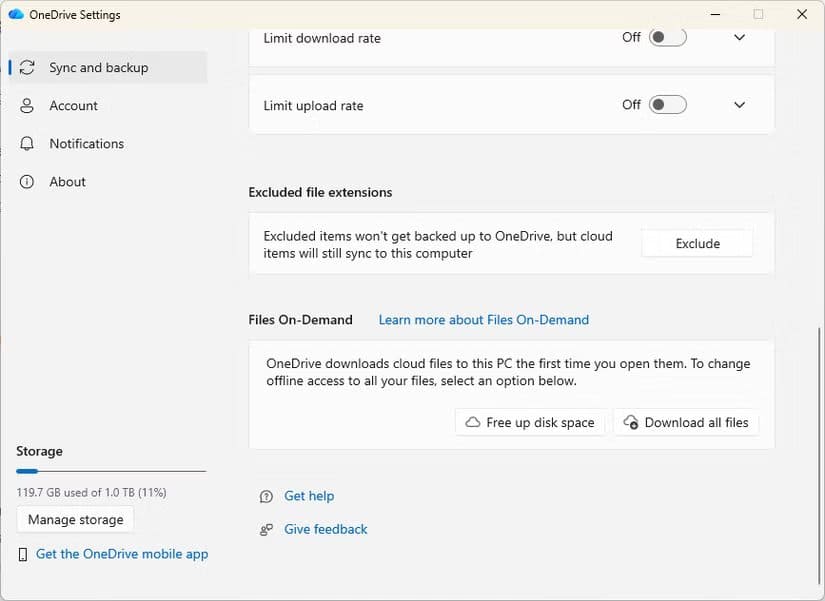This screenshot has height=601, width=825.
Task: Click the bell icon beside Notifications
Action: coord(26,144)
